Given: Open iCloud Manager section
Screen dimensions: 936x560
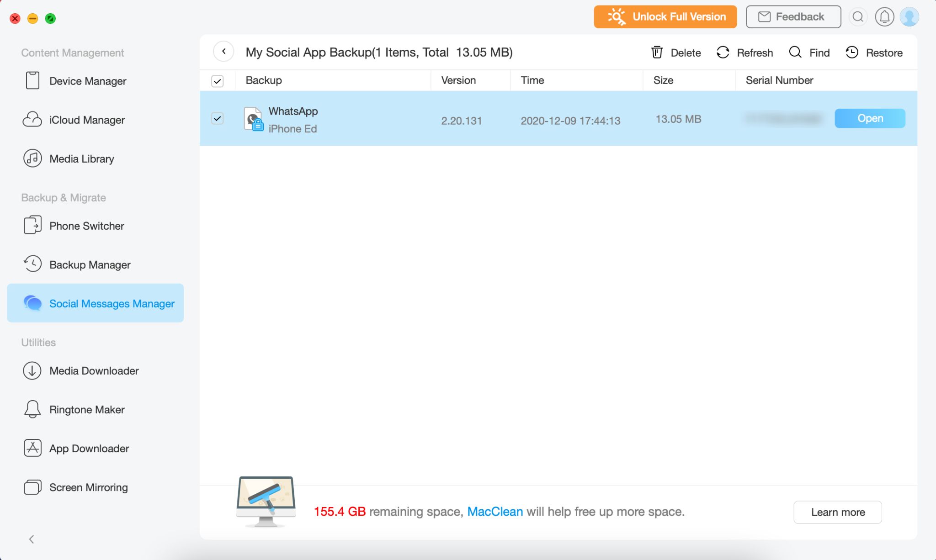Looking at the screenshot, I should pos(74,120).
